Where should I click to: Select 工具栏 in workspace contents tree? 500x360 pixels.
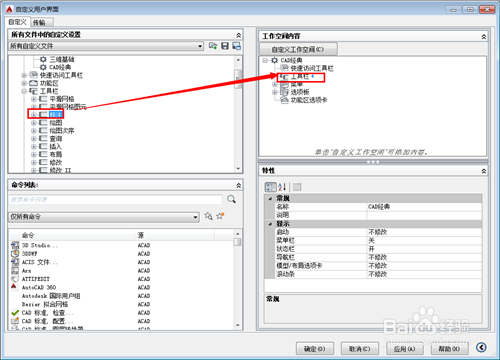[x=300, y=77]
